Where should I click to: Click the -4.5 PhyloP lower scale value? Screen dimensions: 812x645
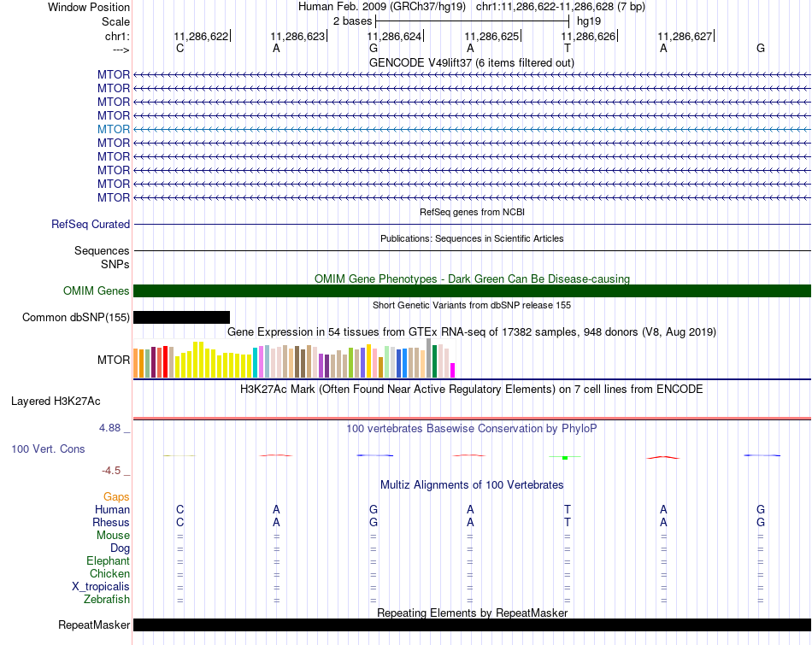click(111, 471)
